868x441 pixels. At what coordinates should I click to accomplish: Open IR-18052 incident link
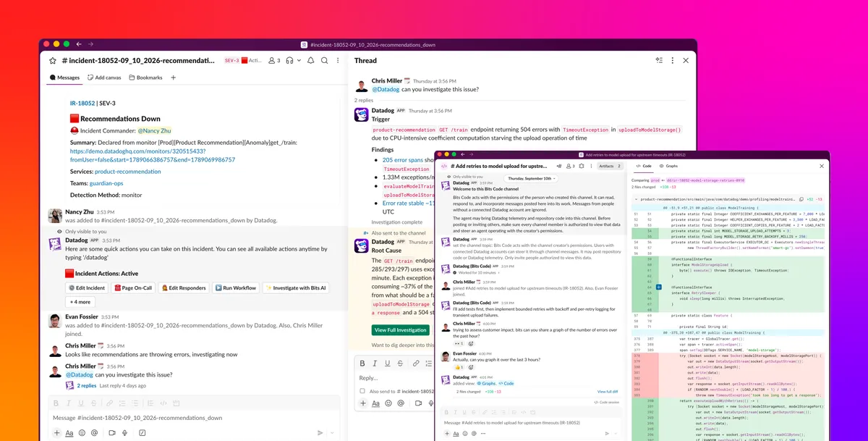[x=82, y=104]
